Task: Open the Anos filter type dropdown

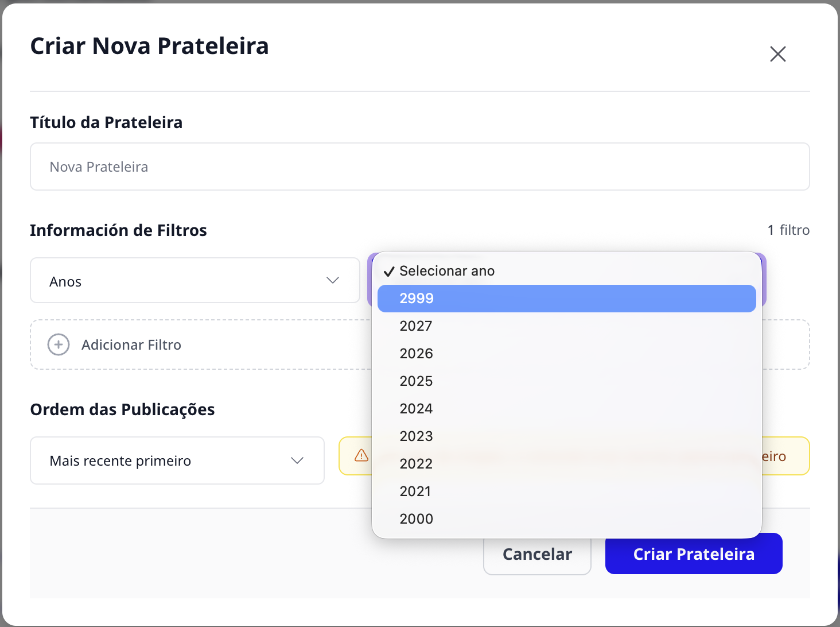Action: [195, 280]
